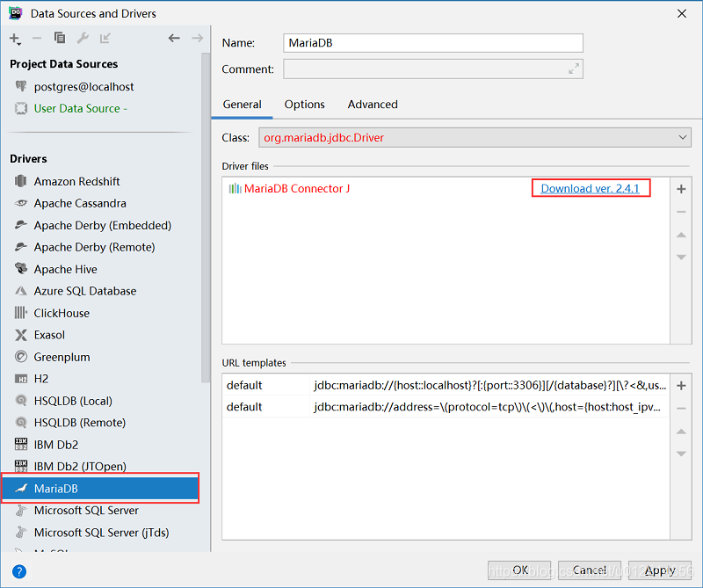Viewport: 703px width, 588px height.
Task: Select jdbc:mariadb://address URL template row
Action: point(446,407)
